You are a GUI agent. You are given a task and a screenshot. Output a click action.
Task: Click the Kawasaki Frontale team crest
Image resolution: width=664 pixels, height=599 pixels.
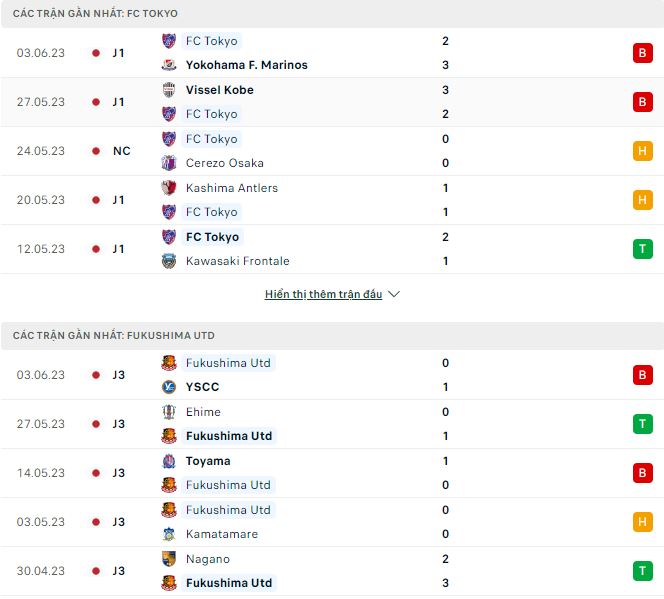(x=169, y=261)
